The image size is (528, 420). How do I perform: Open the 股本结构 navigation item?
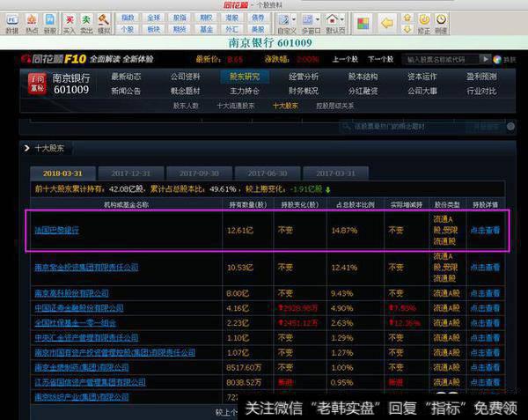[363, 77]
